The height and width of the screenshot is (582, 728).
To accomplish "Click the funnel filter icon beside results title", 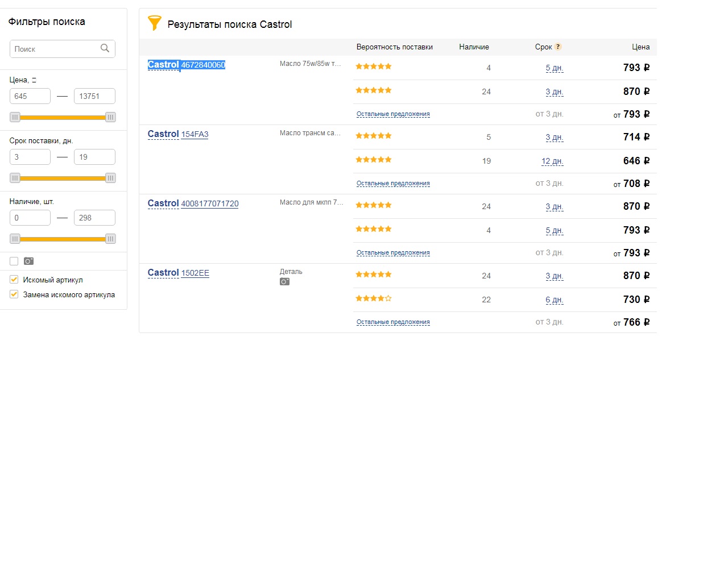I will (155, 23).
